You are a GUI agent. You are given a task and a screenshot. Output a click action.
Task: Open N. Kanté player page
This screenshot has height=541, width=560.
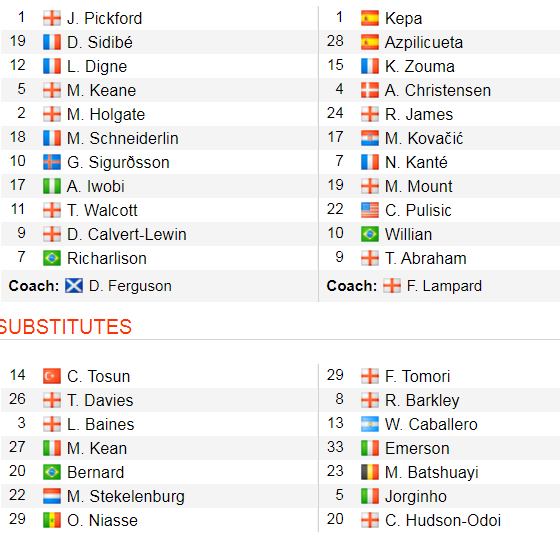(x=416, y=162)
